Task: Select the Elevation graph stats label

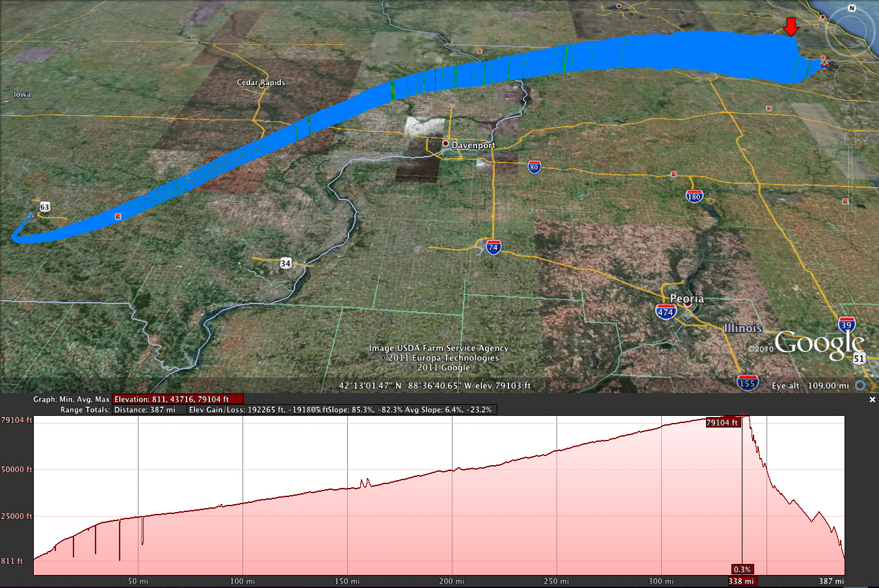Action: click(x=177, y=399)
